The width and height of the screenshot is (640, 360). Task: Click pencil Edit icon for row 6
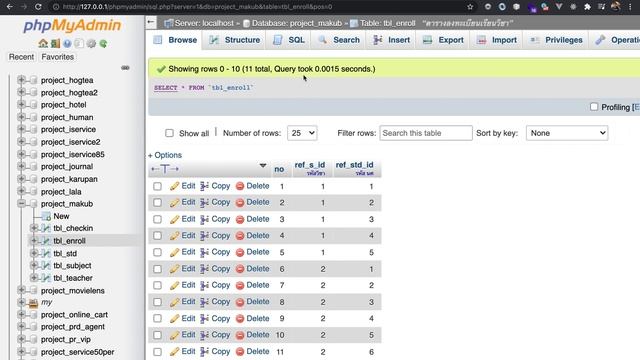tap(175, 269)
